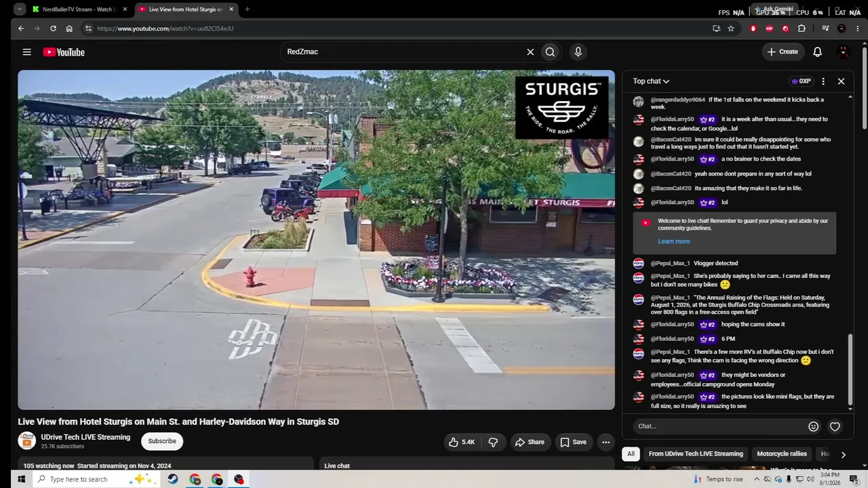Open the Learn more link in chat
The height and width of the screenshot is (488, 868).
click(673, 241)
